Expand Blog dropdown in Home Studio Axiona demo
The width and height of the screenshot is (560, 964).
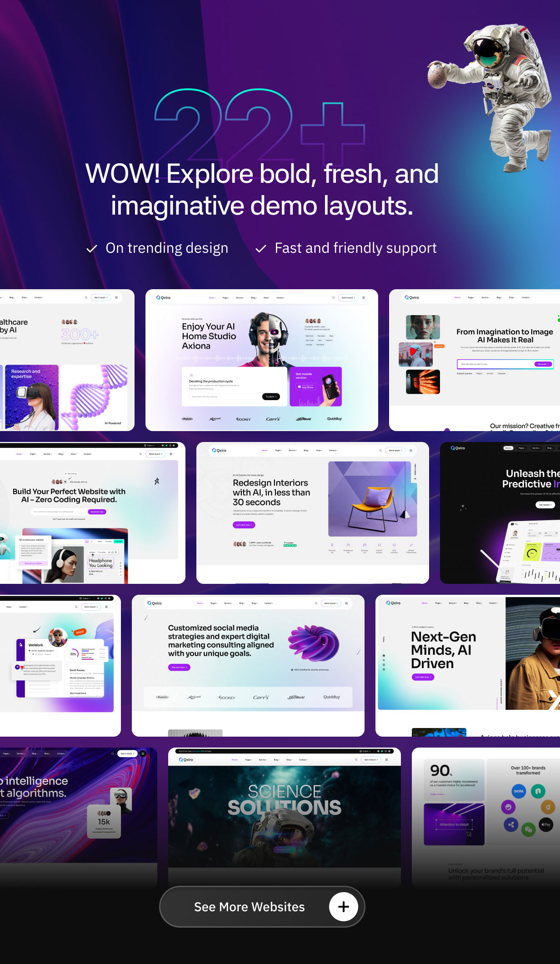[x=254, y=298]
